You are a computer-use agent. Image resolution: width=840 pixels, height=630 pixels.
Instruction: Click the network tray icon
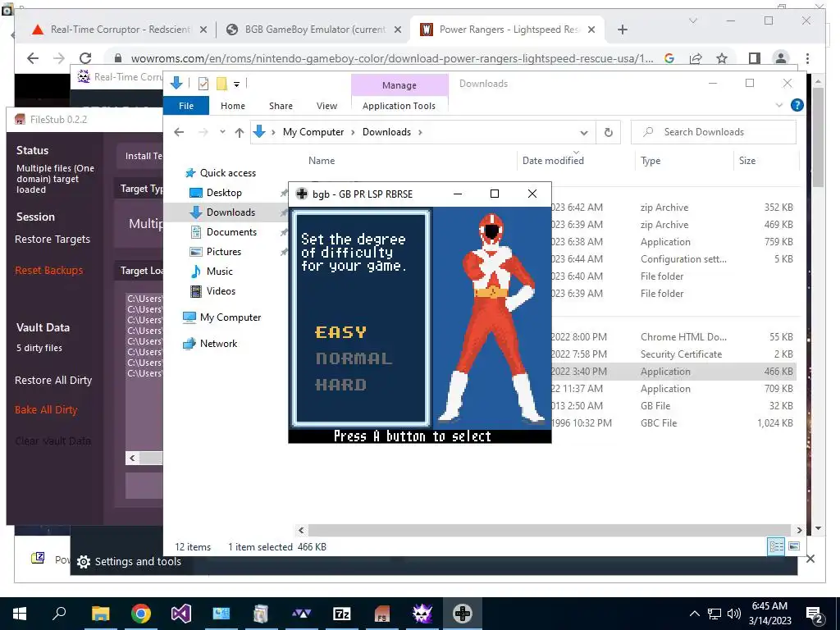[x=714, y=614]
